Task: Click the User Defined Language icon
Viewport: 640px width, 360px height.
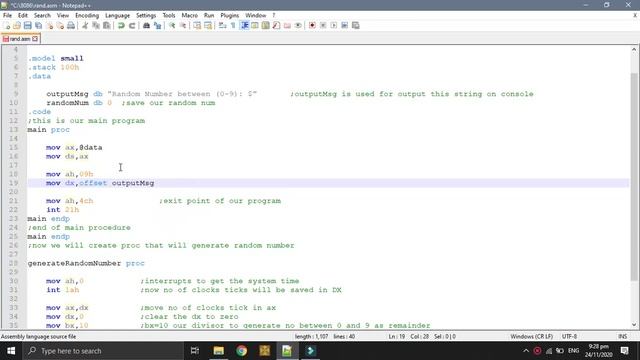Action: click(x=255, y=26)
